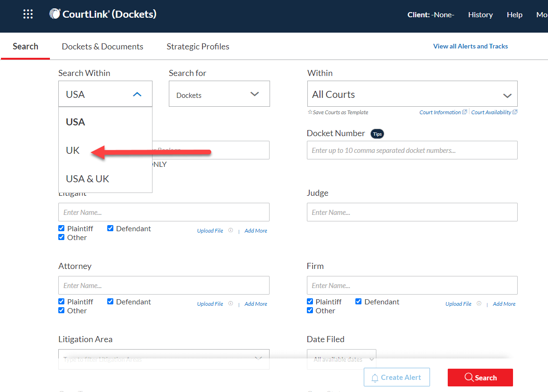
Task: Click the info icon next to Firm Upload File
Action: pyautogui.click(x=479, y=303)
